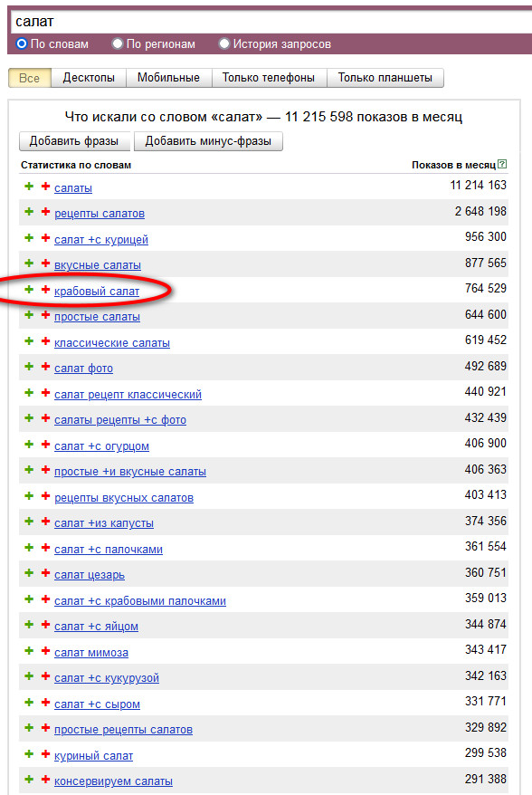
Task: Exclude 'консервируем салаты' using the red plus icon
Action: (45, 780)
